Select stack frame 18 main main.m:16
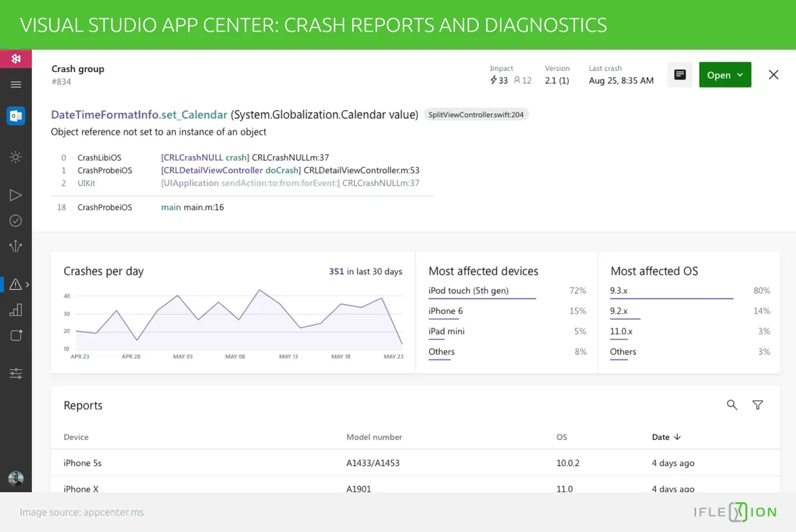The width and height of the screenshot is (796, 532). (192, 208)
